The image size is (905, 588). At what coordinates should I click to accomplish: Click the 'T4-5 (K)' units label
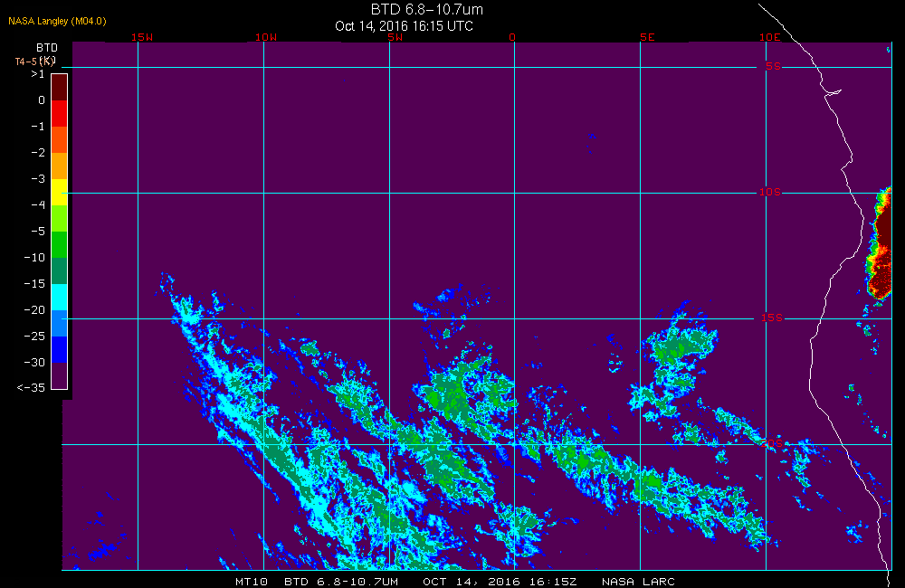pyautogui.click(x=34, y=62)
